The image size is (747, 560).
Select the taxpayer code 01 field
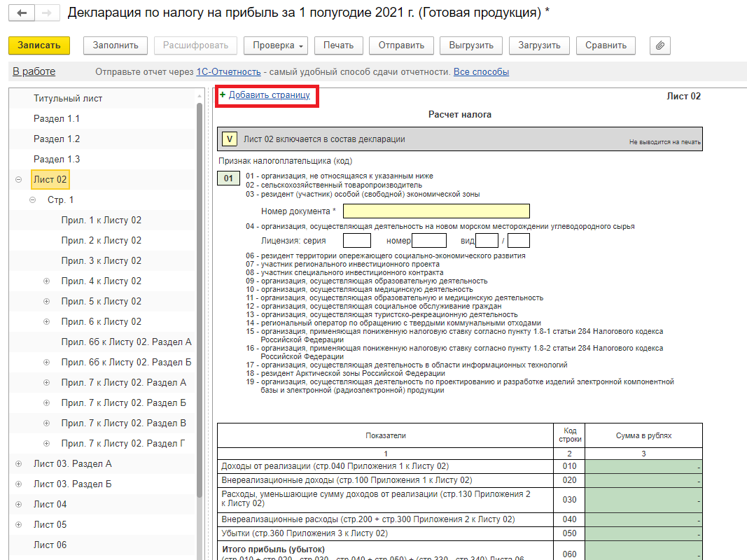pyautogui.click(x=228, y=178)
